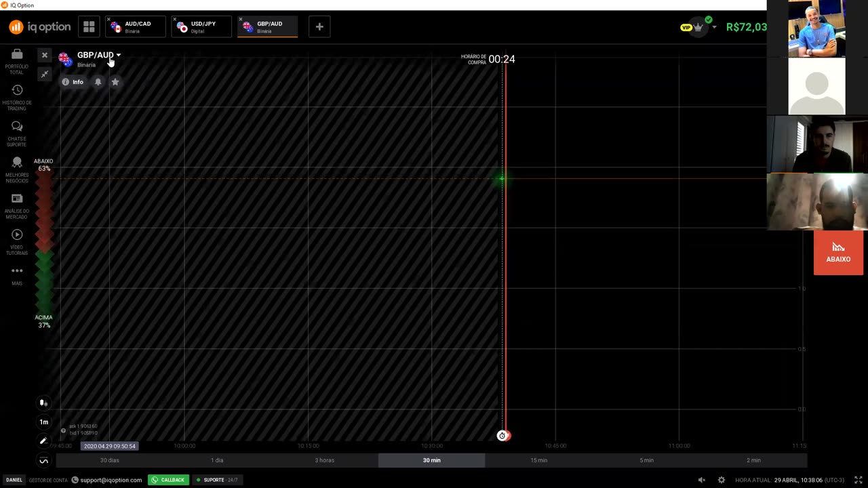This screenshot has height=488, width=868.
Task: Click the 00:24 purchase time countdown
Action: (502, 59)
